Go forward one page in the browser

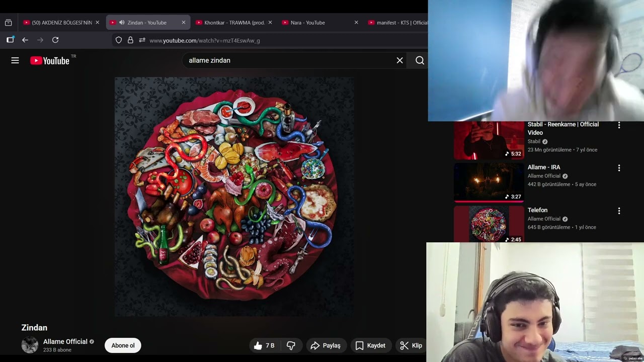point(40,40)
